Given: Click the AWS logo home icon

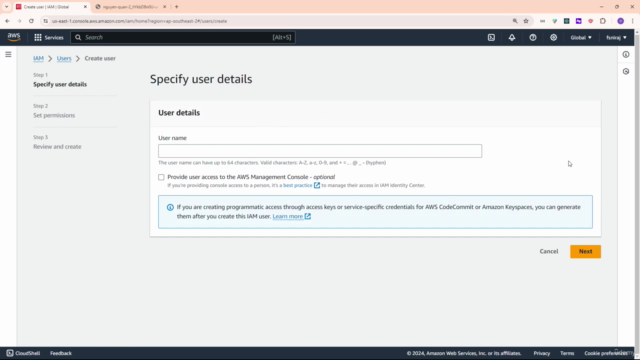Looking at the screenshot, I should [13, 37].
